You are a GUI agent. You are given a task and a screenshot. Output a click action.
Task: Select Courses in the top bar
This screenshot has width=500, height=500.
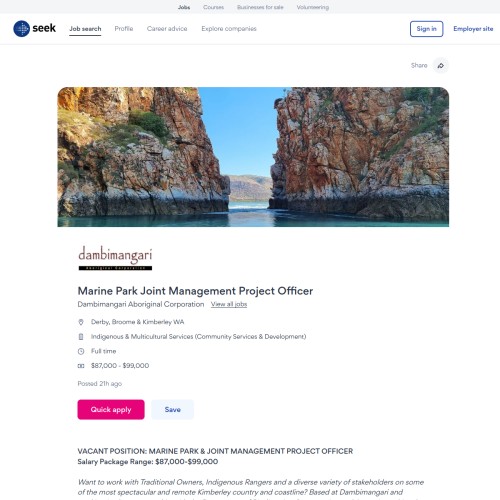[x=213, y=7]
